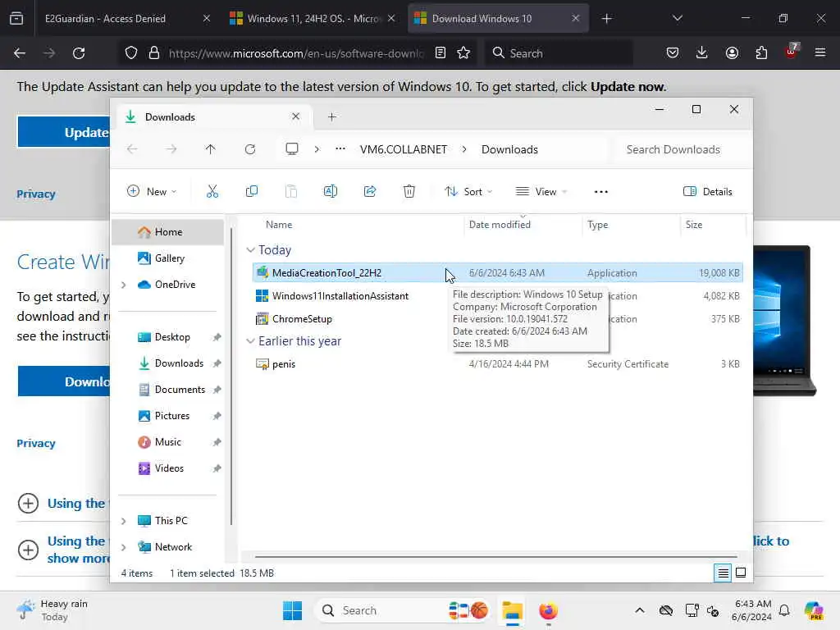Switch to Windows 11, 24H2 OS tab
Image resolution: width=840 pixels, height=630 pixels.
313,19
